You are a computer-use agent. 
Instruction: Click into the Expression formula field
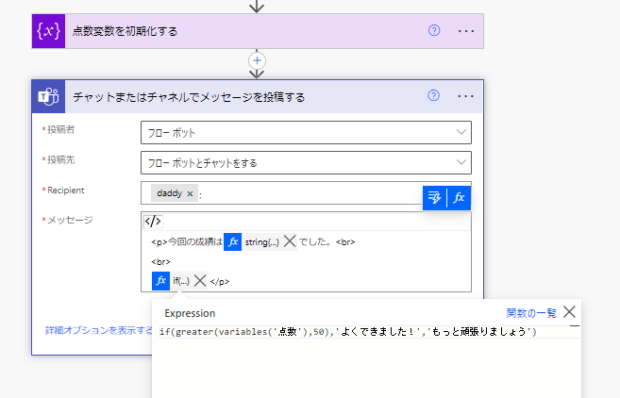pos(369,332)
